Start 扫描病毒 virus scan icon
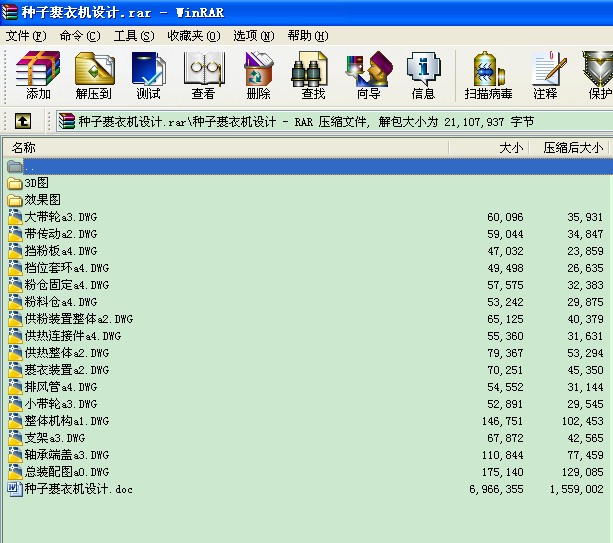This screenshot has height=543, width=613. [488, 75]
